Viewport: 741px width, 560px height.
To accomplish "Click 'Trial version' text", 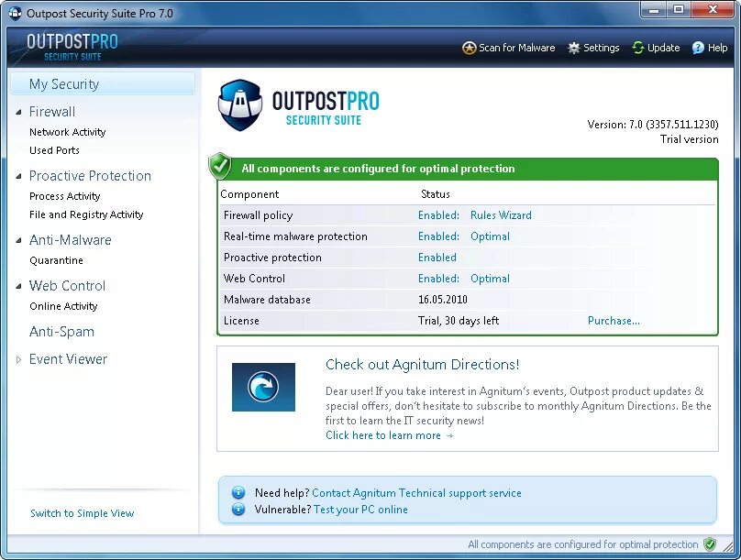I will pyautogui.click(x=690, y=139).
